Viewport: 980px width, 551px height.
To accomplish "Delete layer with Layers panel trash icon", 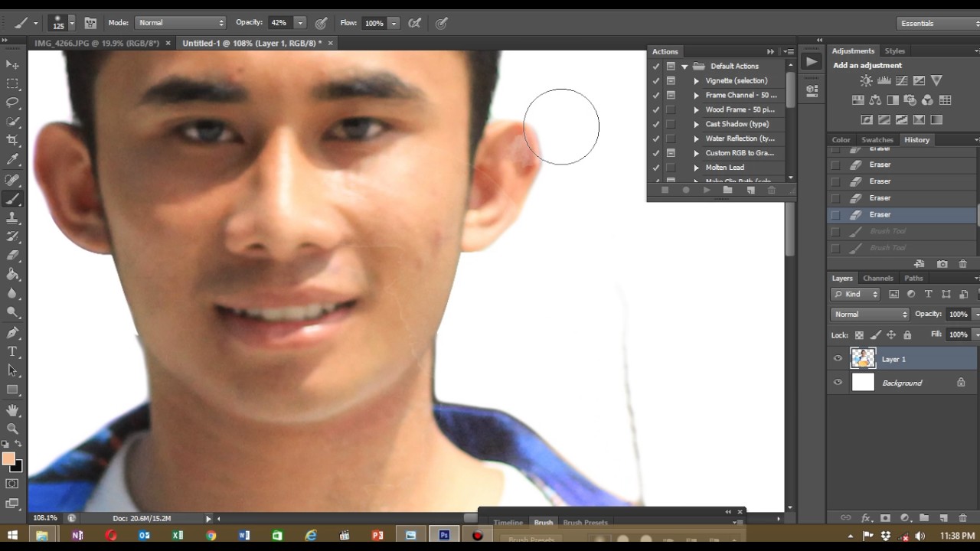I will [963, 518].
